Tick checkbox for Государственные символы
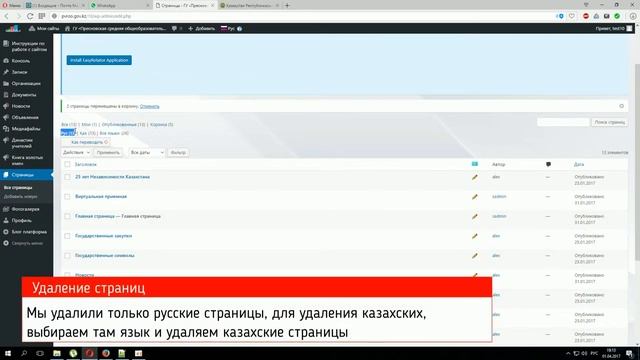 [x=67, y=256]
